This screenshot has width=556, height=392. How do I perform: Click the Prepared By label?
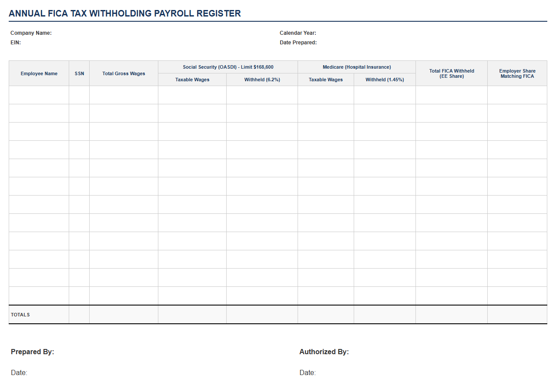tap(33, 352)
